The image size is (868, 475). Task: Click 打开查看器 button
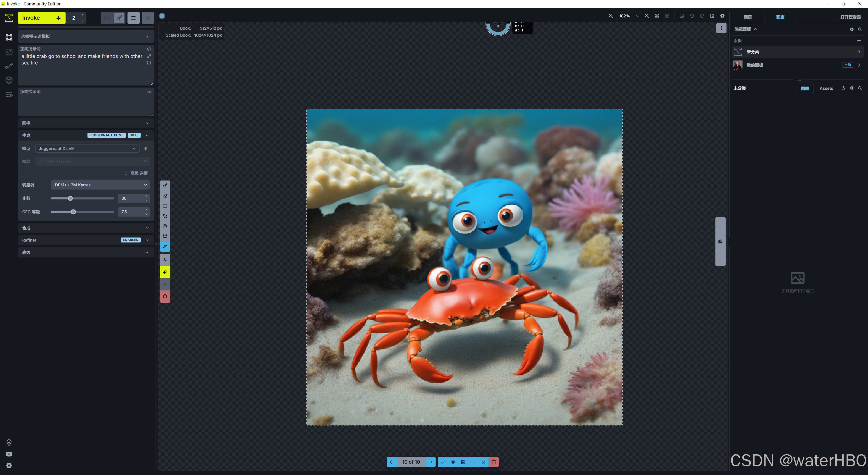click(x=850, y=17)
